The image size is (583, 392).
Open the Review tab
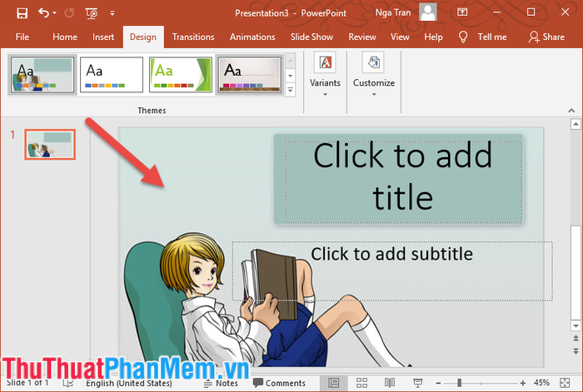(362, 37)
